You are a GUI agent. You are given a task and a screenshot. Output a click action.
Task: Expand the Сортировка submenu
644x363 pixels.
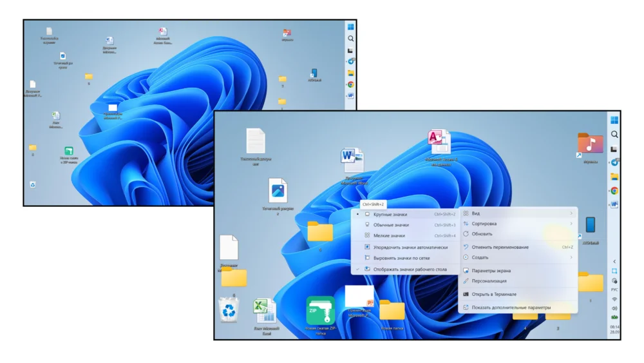pos(518,224)
